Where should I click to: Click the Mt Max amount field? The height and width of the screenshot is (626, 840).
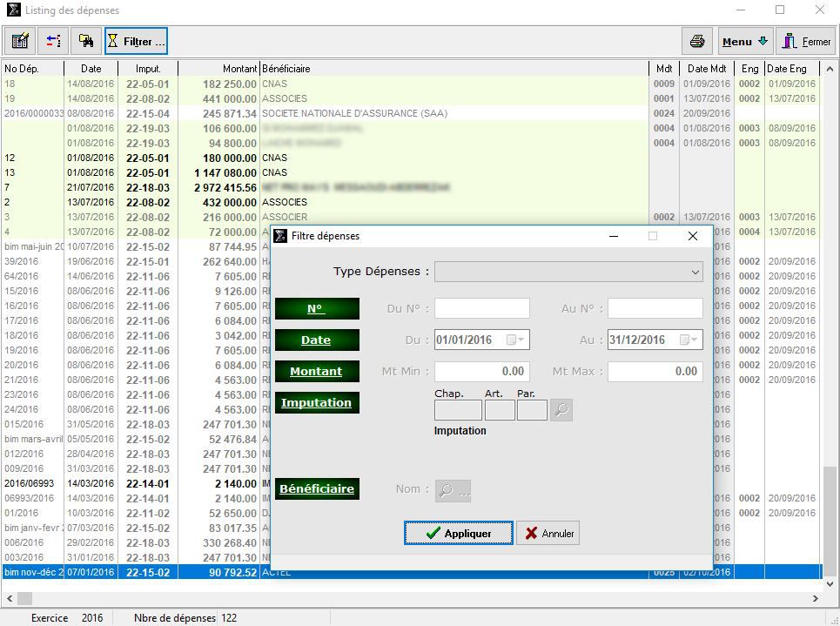pos(655,372)
